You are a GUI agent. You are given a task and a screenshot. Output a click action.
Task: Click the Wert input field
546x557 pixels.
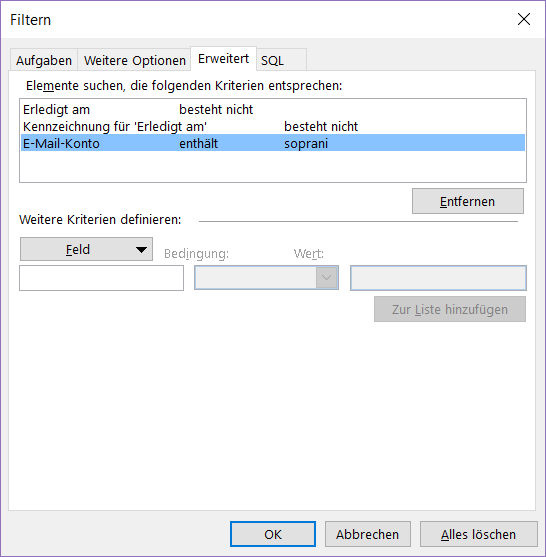coord(438,278)
